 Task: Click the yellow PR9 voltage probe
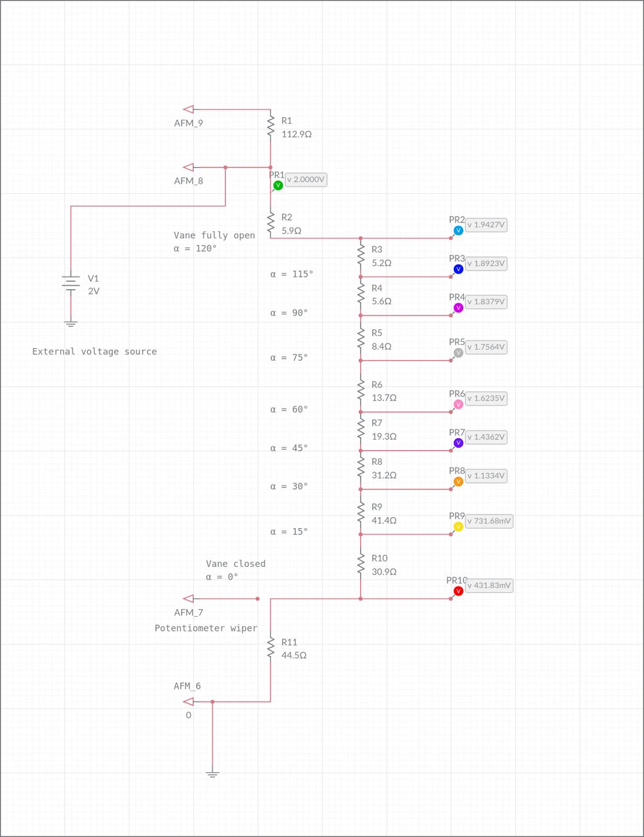[458, 527]
